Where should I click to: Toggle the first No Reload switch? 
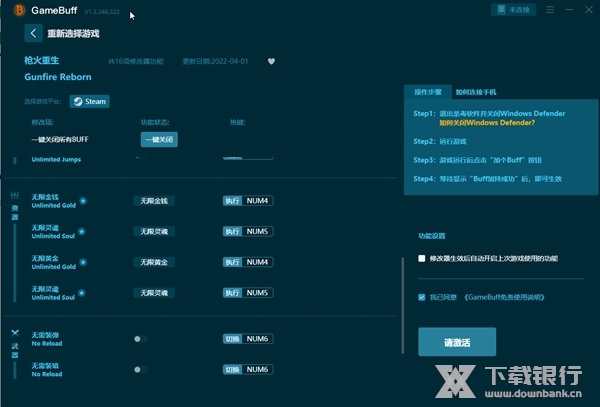click(140, 339)
